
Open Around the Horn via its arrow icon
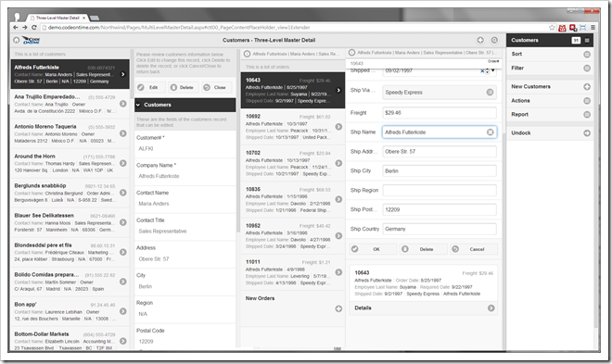pyautogui.click(x=123, y=163)
